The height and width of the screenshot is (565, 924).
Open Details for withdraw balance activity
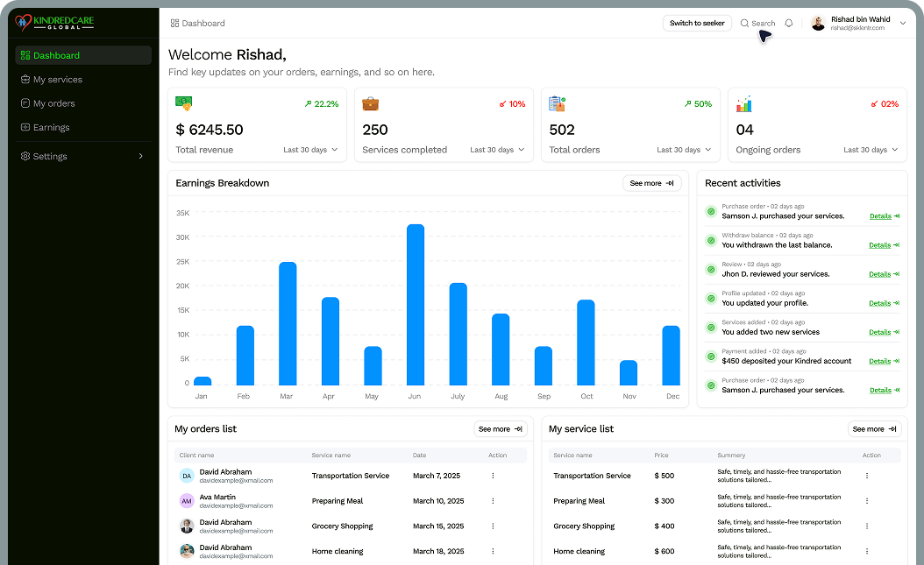[x=884, y=245]
